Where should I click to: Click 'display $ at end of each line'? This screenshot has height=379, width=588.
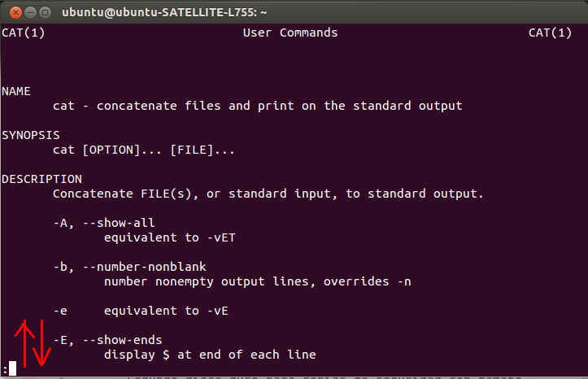point(210,355)
